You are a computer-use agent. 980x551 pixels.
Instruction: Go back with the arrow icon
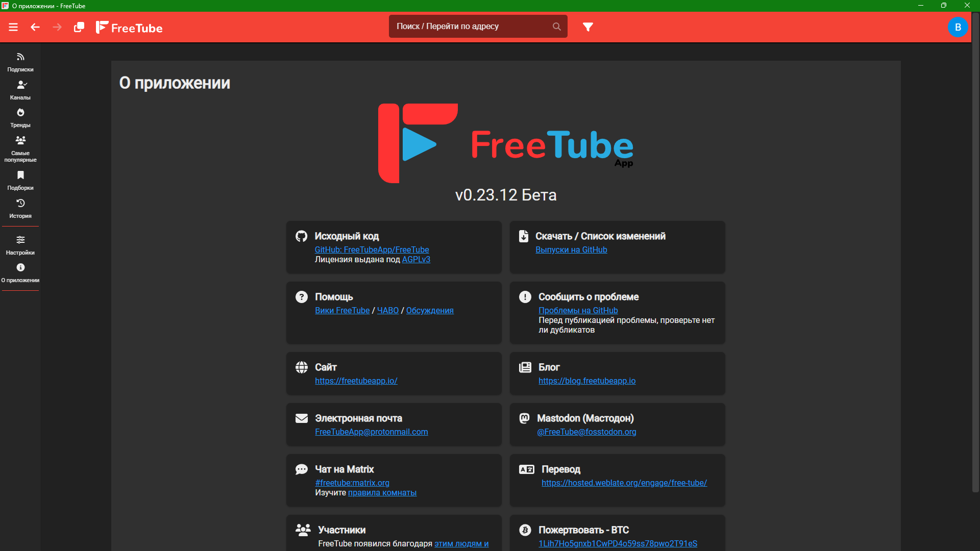(35, 27)
